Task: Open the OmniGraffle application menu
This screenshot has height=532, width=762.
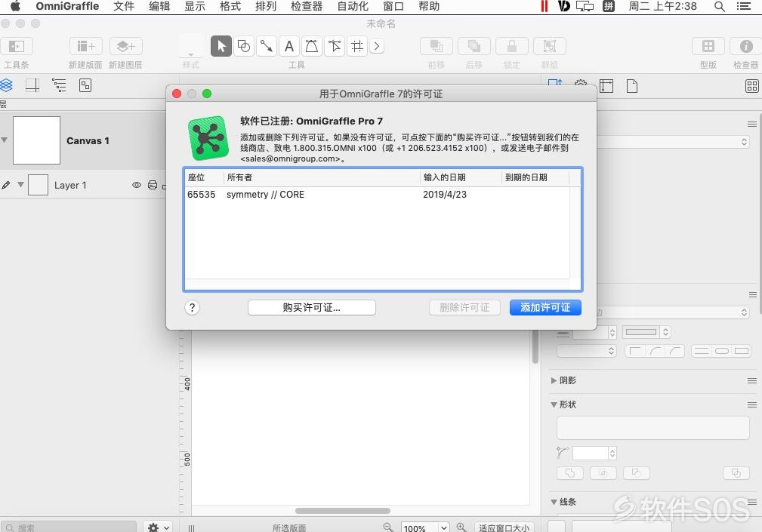Action: [x=67, y=6]
